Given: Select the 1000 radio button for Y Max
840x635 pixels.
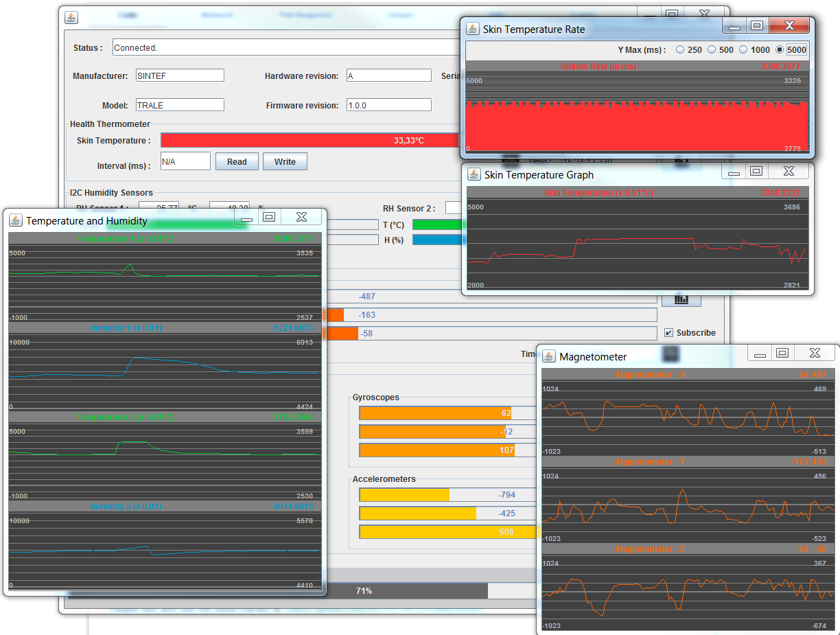Looking at the screenshot, I should click(x=743, y=49).
